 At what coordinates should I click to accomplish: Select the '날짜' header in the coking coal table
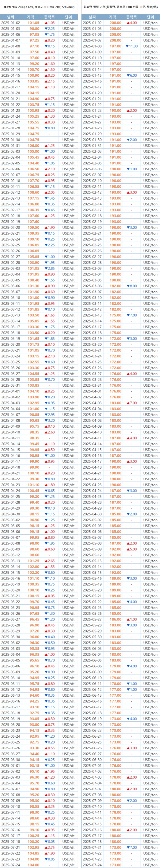point(92,17)
